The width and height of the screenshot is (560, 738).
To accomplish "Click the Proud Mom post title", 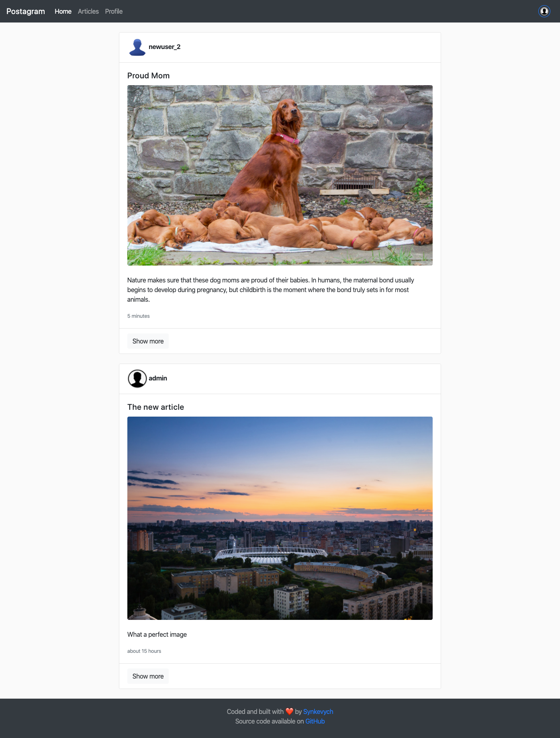I will click(148, 76).
